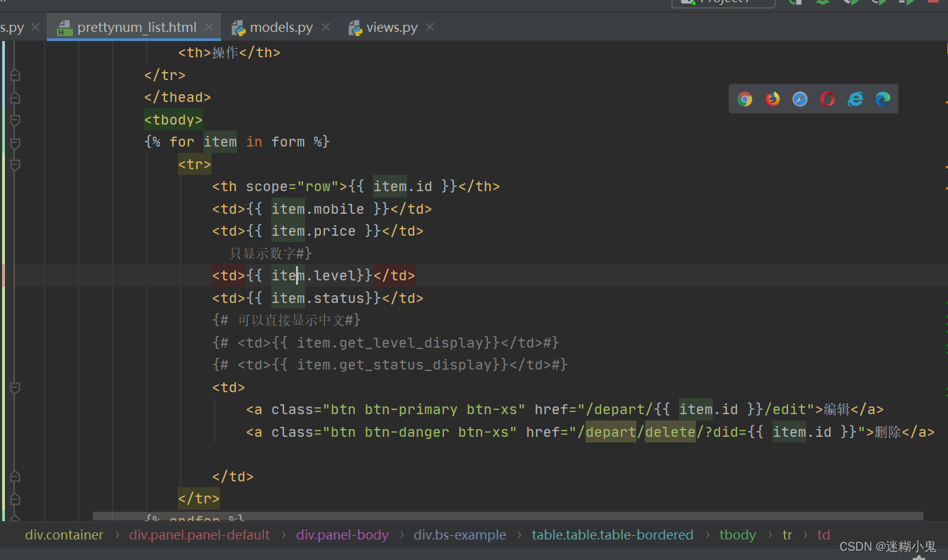Viewport: 948px width, 560px height.
Task: Select tr breadcrumb
Action: coord(787,535)
